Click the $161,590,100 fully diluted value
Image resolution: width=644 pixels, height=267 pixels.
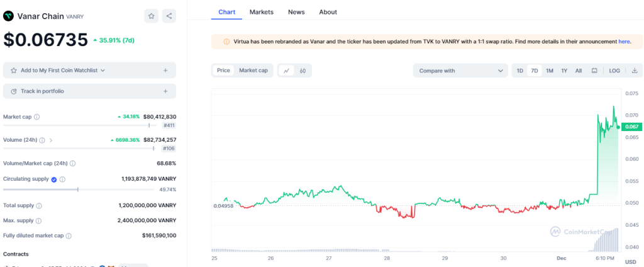pos(159,236)
